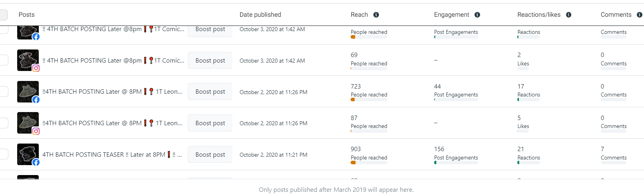Open thumbnail of the 723-reach Leon post

coord(28,91)
